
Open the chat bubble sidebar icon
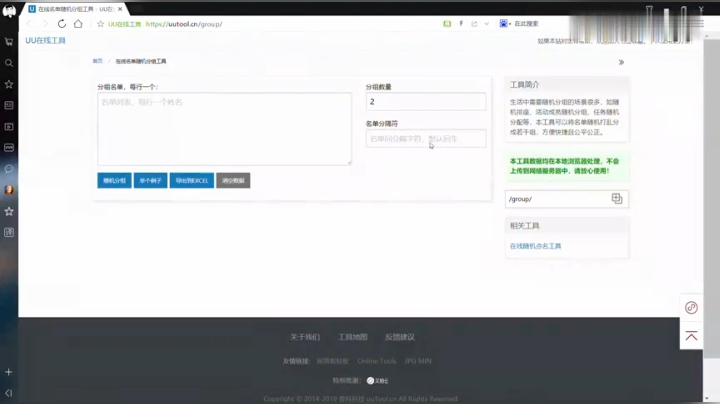tap(9, 168)
